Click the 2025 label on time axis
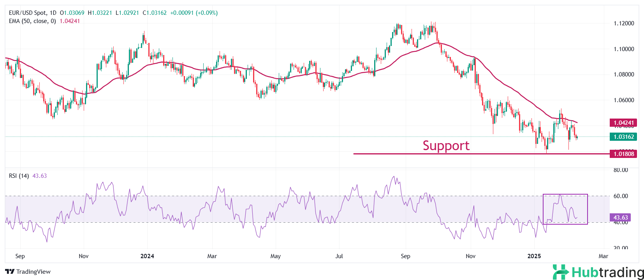This screenshot has height=280, width=644. coord(534,256)
